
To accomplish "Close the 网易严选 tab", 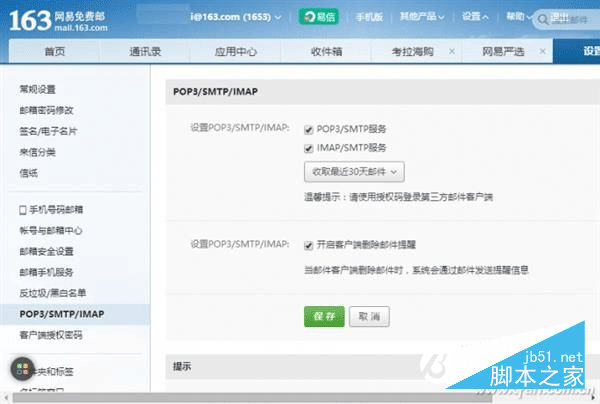I will pos(542,51).
